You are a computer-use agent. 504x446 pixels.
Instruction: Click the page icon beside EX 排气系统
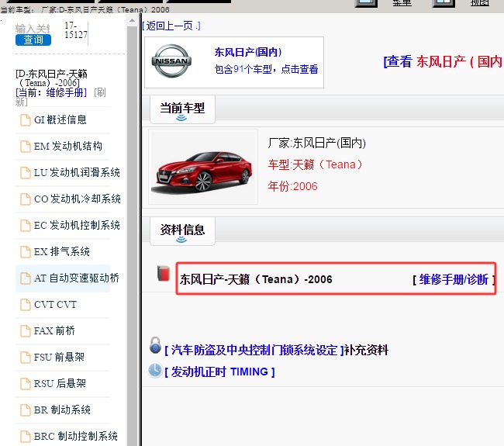click(26, 252)
